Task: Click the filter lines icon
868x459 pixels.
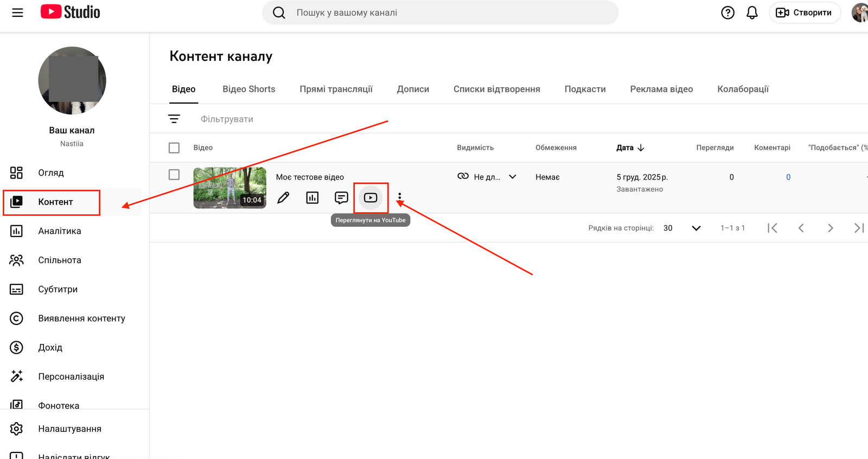Action: tap(174, 119)
